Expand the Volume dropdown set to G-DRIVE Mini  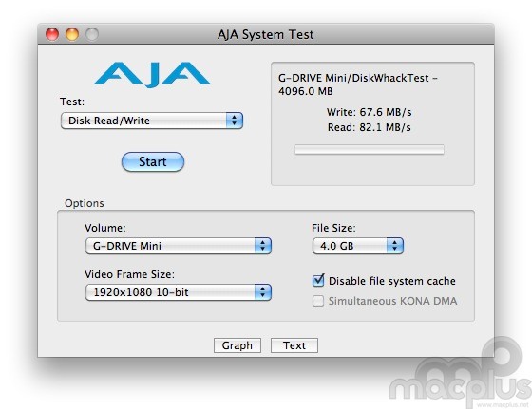click(x=179, y=246)
